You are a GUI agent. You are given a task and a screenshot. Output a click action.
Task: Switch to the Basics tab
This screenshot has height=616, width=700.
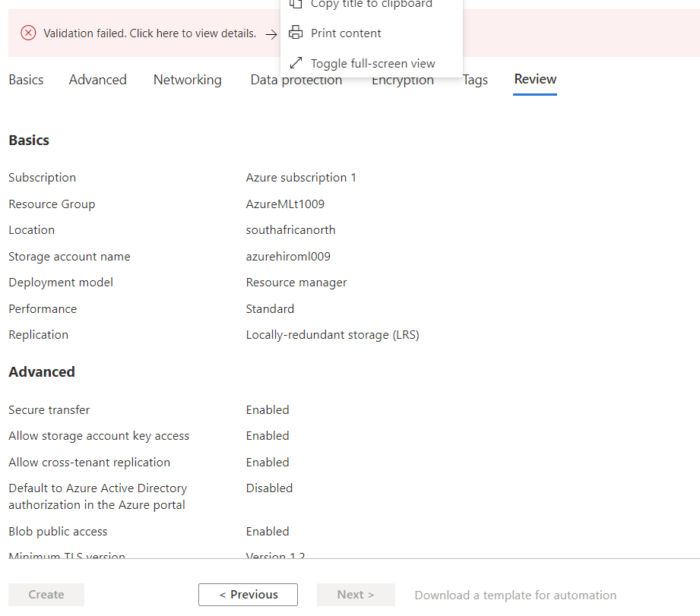[x=26, y=80]
